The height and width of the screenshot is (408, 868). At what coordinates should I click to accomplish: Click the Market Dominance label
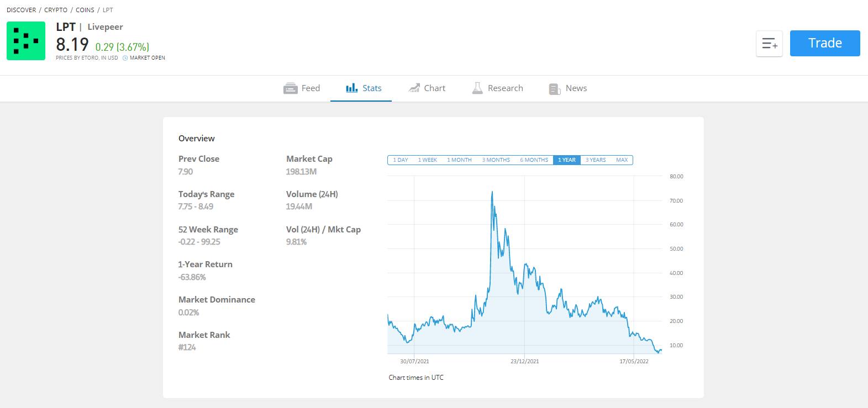point(217,300)
